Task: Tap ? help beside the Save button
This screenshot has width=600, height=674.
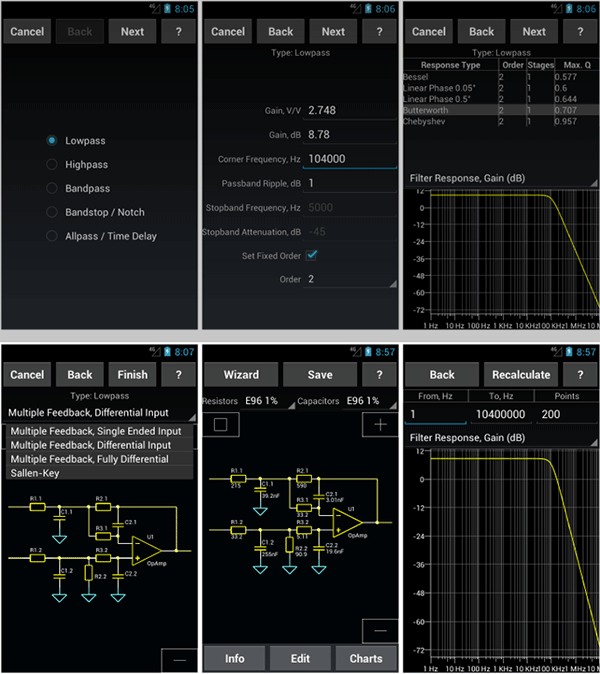Action: [379, 374]
